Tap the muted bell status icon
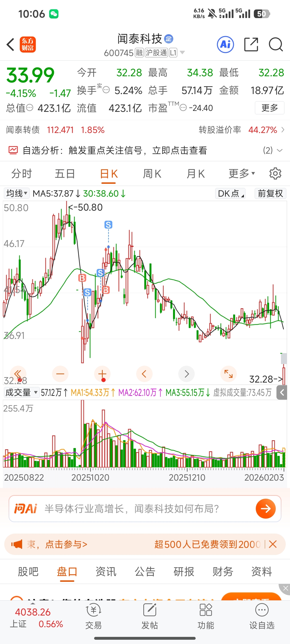Viewport: 290px width, 644px height. pyautogui.click(x=212, y=14)
